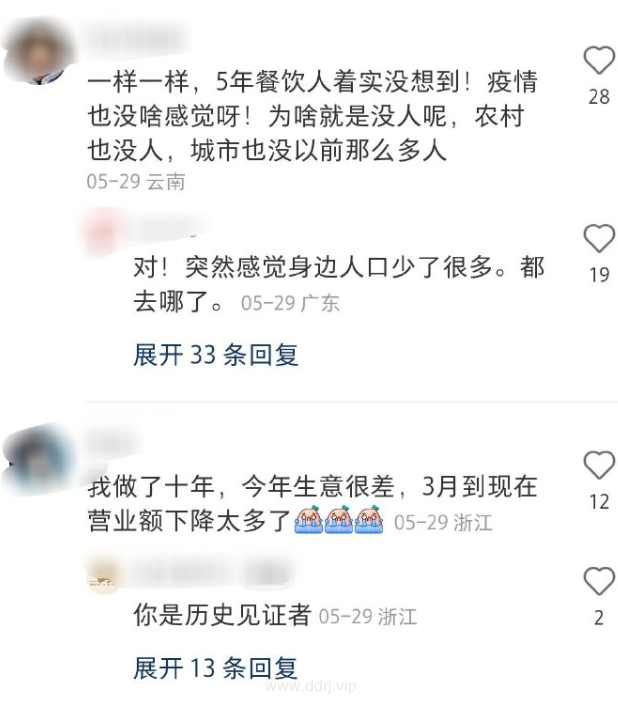Open the Yunnan commenter's avatar
Image resolution: width=618 pixels, height=706 pixels.
pyautogui.click(x=40, y=52)
